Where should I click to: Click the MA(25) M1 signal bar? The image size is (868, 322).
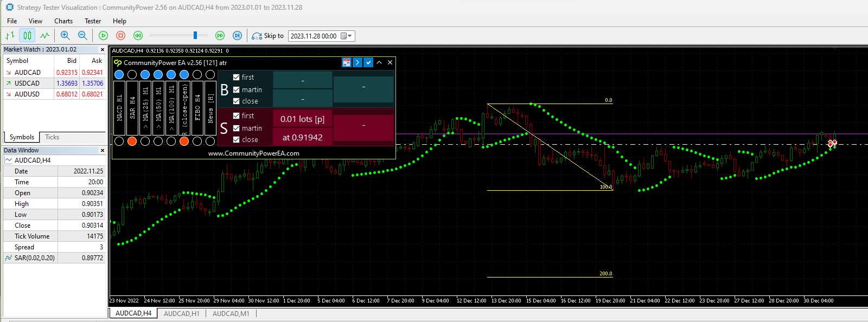[x=145, y=108]
